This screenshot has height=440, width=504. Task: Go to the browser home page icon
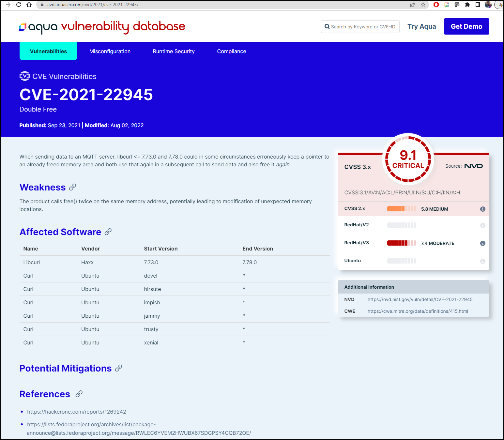pos(29,5)
